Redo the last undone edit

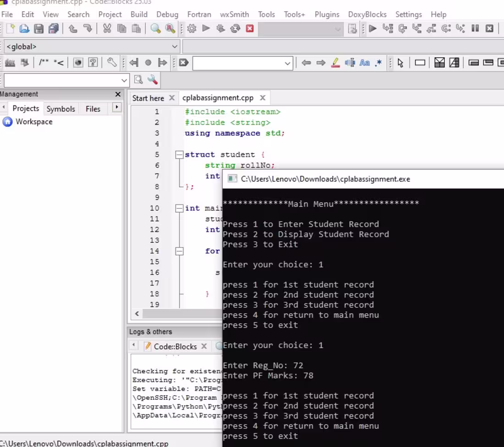tap(88, 28)
